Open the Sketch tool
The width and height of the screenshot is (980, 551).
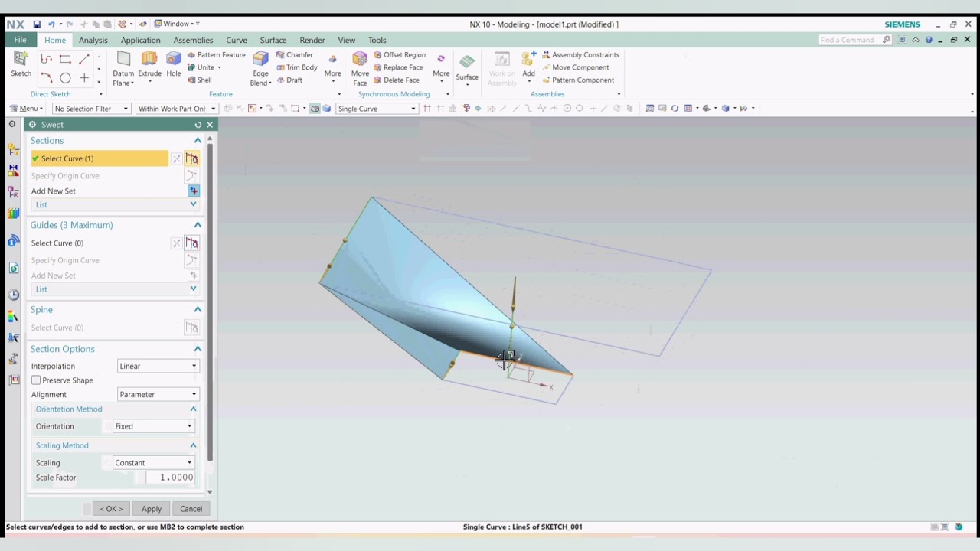point(21,64)
